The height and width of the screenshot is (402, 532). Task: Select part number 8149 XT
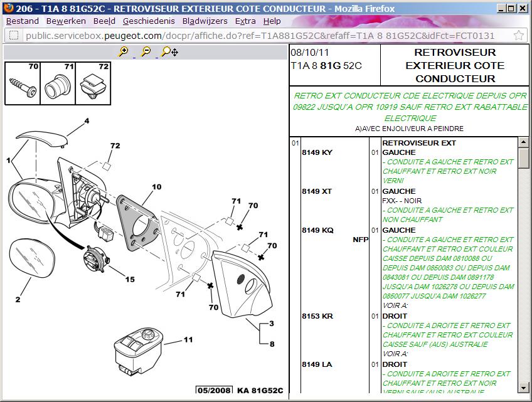tap(317, 191)
